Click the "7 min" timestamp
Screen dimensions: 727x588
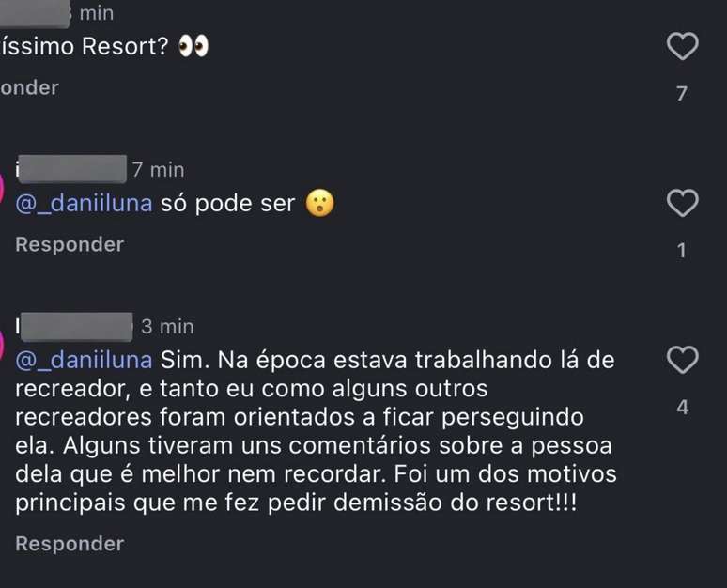pos(158,170)
